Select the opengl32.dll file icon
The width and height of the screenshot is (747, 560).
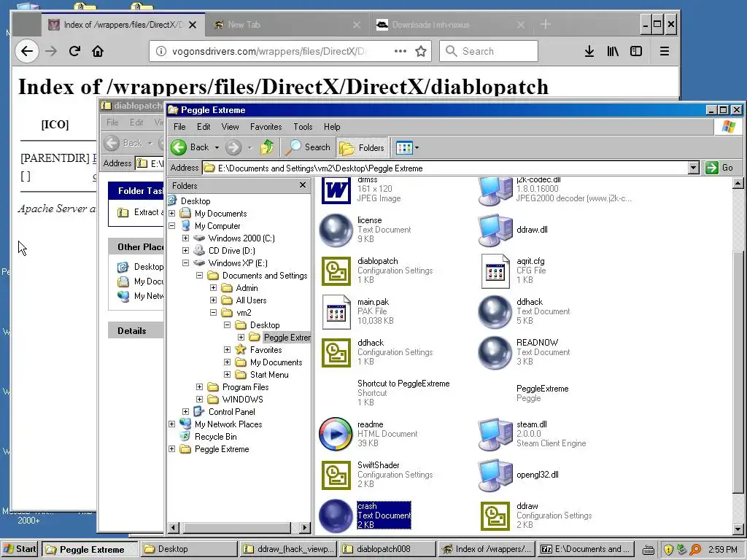pyautogui.click(x=495, y=475)
